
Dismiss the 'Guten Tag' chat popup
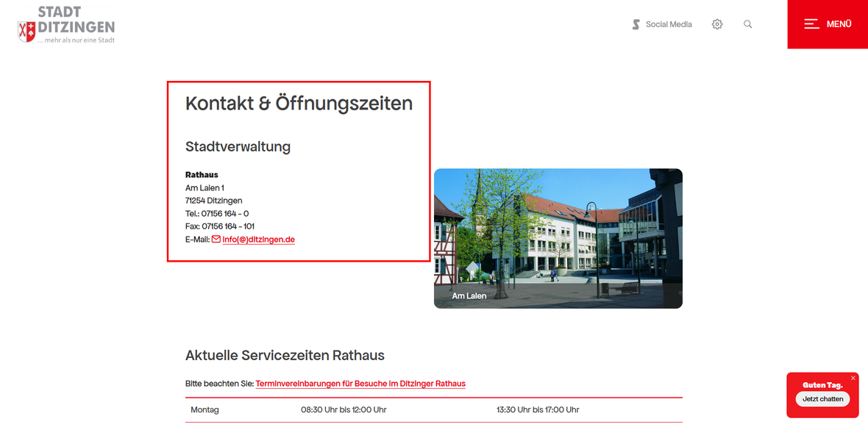click(x=853, y=377)
